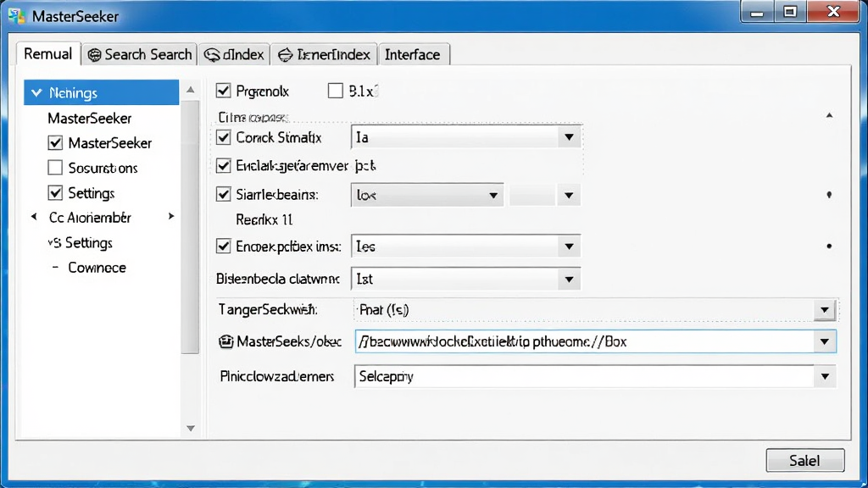The height and width of the screenshot is (488, 868).
Task: Click the Bisleanbecla clatwnnc label
Action: point(278,279)
